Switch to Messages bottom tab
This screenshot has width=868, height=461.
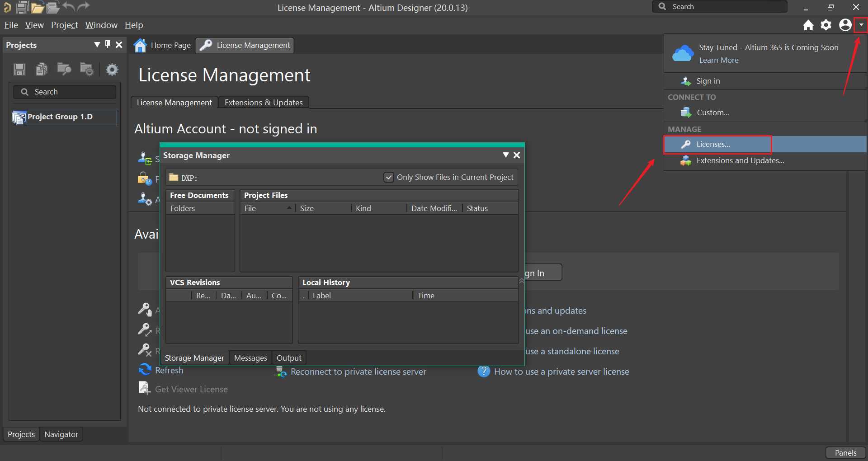pos(250,358)
